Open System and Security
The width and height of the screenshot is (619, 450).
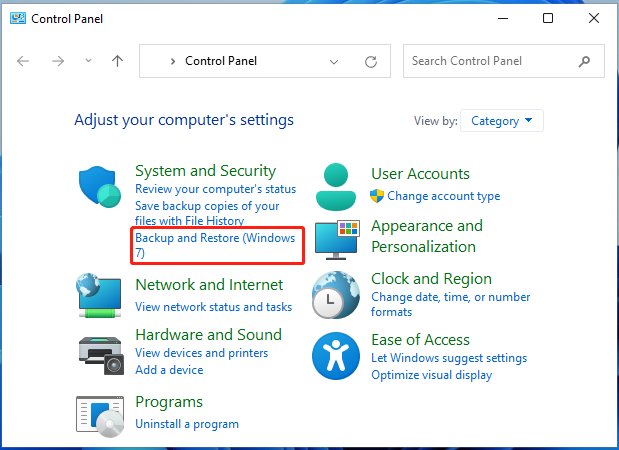pos(205,171)
